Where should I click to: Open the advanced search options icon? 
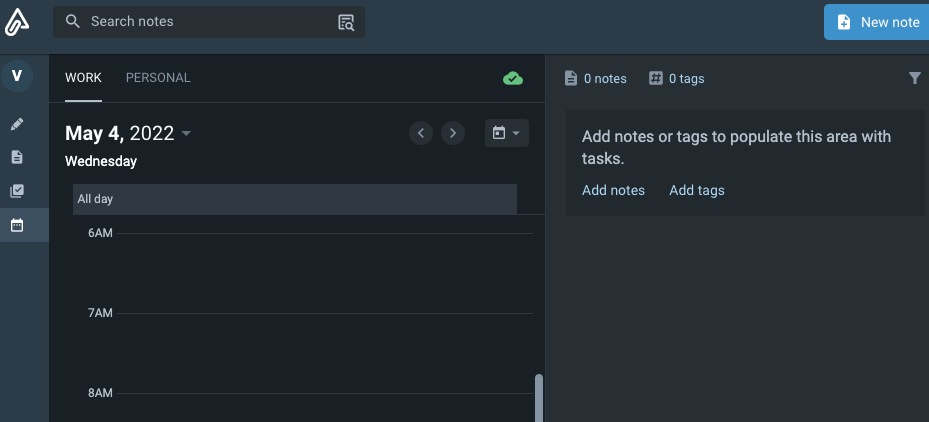346,22
